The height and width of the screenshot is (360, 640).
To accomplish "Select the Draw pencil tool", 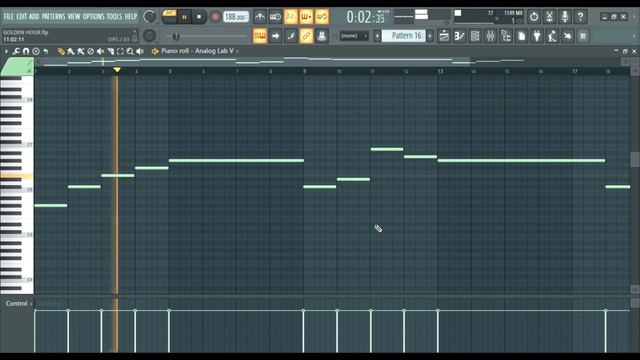I will point(61,51).
